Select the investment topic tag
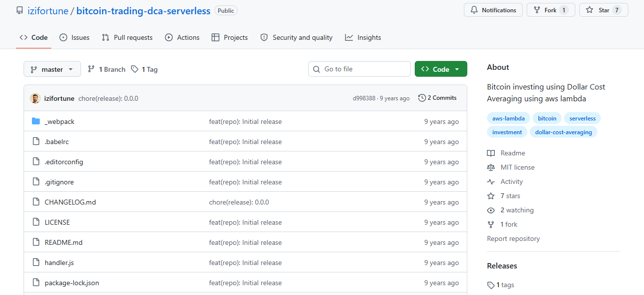Viewport: 644px width, 295px height. coord(507,132)
